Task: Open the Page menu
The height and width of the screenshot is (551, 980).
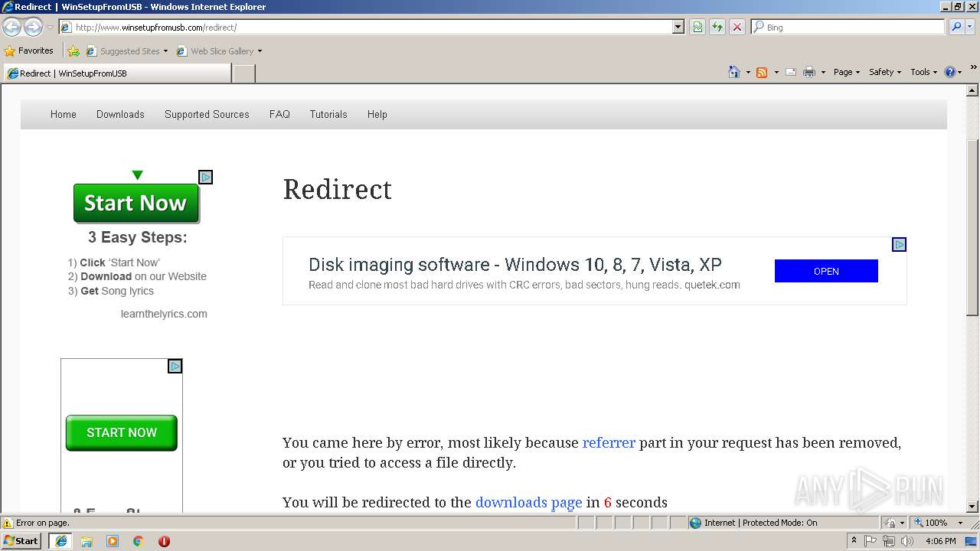Action: click(847, 72)
